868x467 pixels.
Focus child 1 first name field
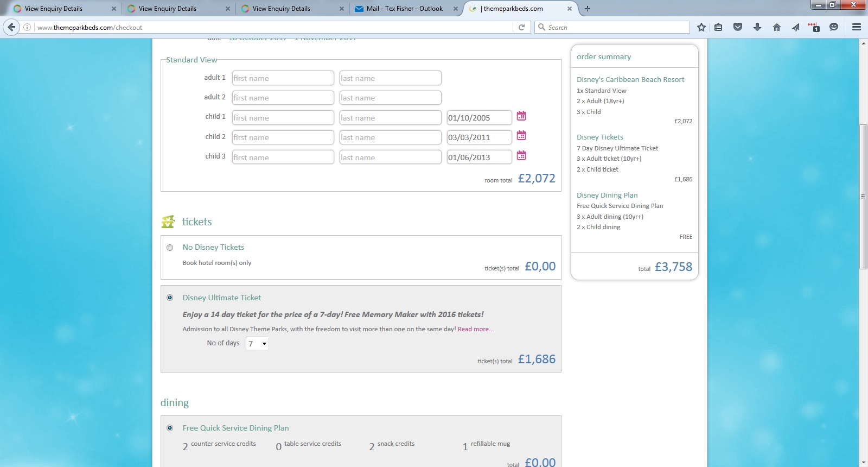click(283, 118)
